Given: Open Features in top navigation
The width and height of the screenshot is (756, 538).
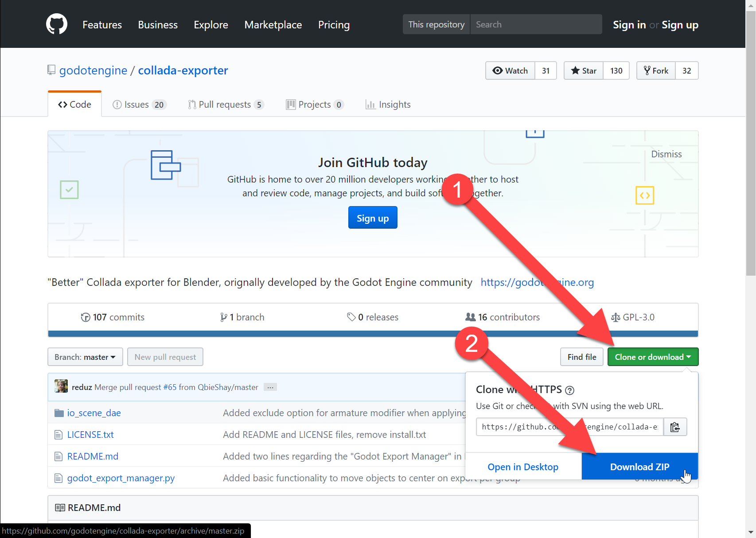Looking at the screenshot, I should (x=102, y=25).
